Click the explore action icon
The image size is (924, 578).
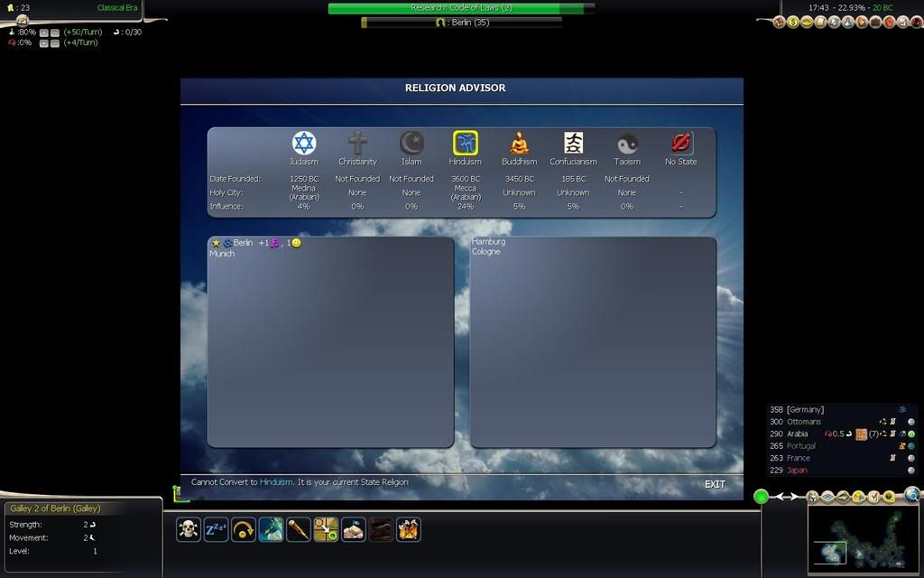pos(271,529)
